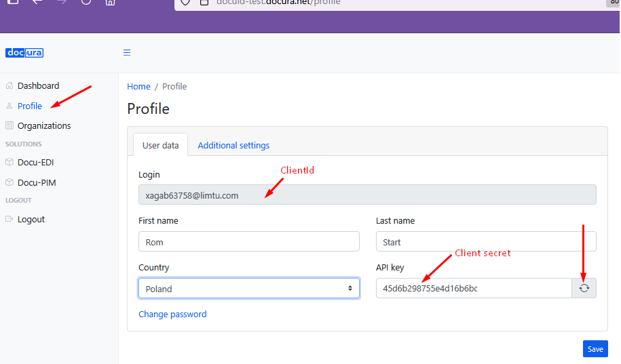
Task: Select the User data tab
Action: point(160,145)
